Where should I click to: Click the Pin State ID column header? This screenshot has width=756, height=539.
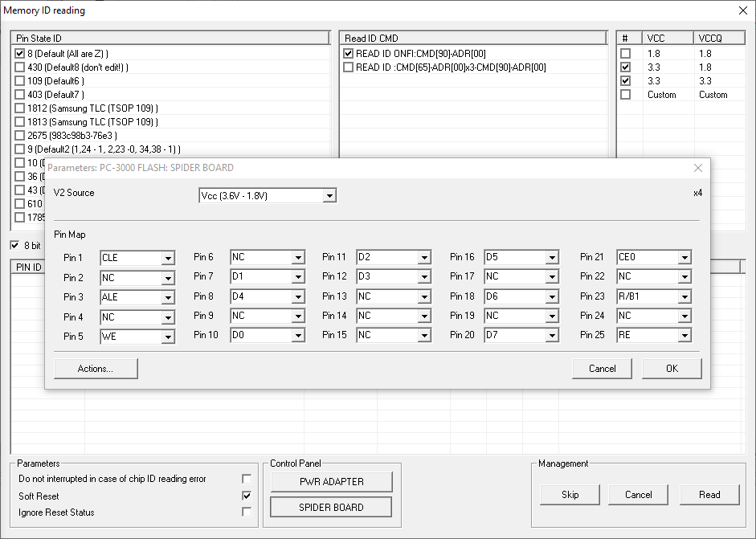(170, 38)
